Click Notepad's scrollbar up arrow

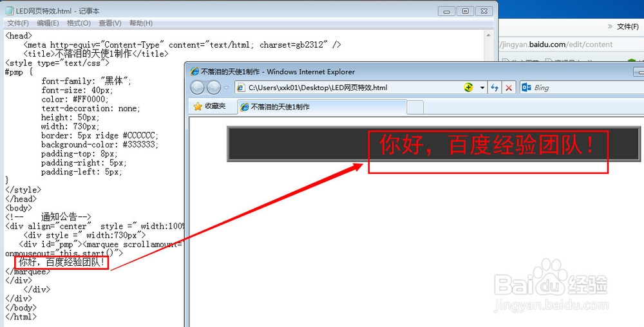[488, 35]
